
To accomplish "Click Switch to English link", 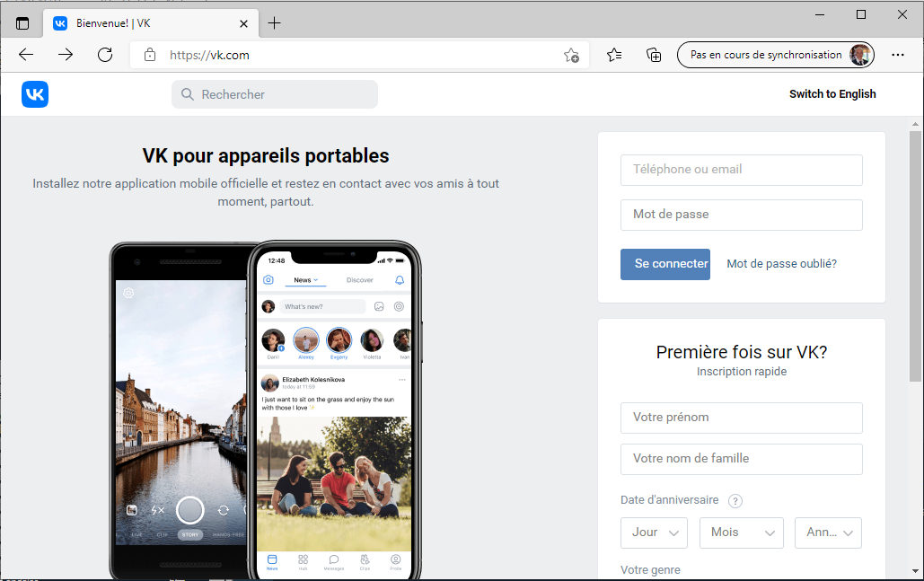I will point(832,94).
